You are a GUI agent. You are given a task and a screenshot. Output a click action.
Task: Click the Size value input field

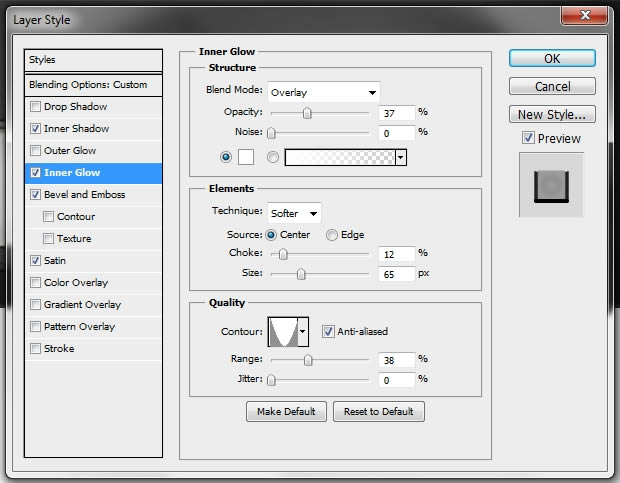[397, 274]
